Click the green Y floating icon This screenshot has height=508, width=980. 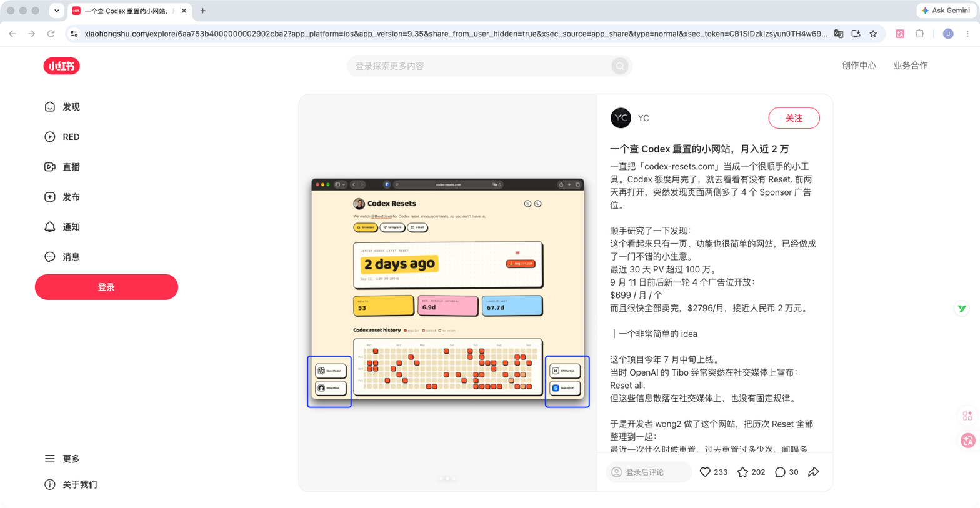962,309
